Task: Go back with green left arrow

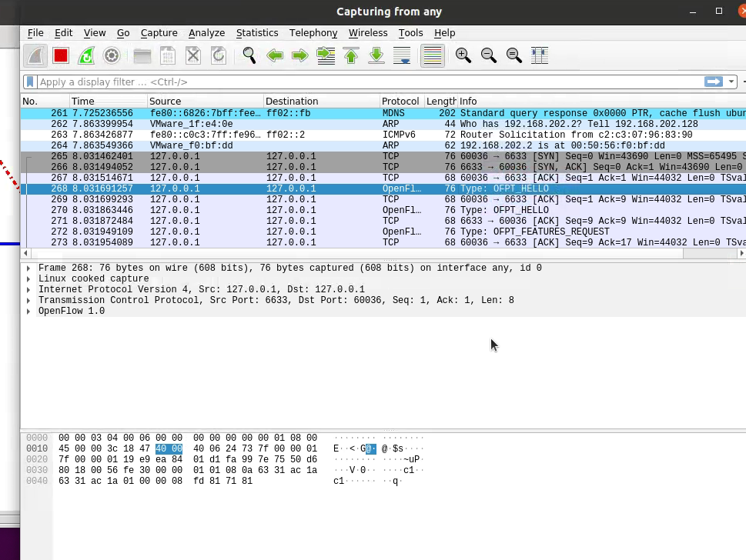Action: [275, 55]
